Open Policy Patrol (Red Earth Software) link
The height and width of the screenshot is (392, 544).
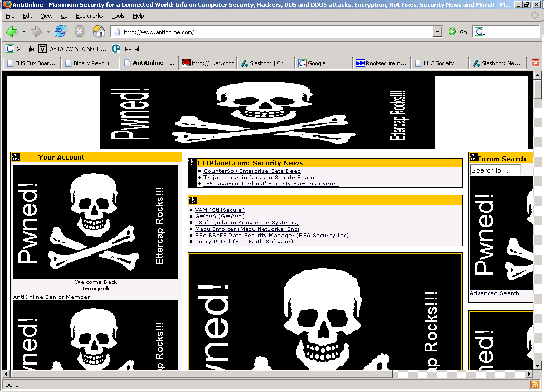tap(244, 241)
